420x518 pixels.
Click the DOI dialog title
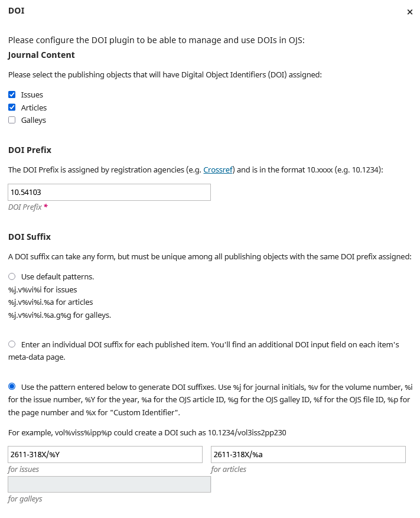click(17, 11)
